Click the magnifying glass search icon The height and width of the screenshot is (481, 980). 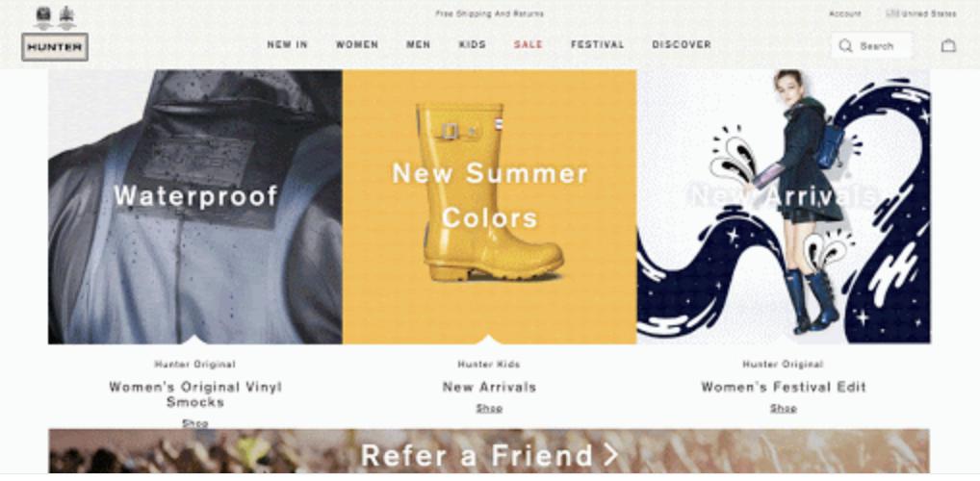(x=845, y=45)
